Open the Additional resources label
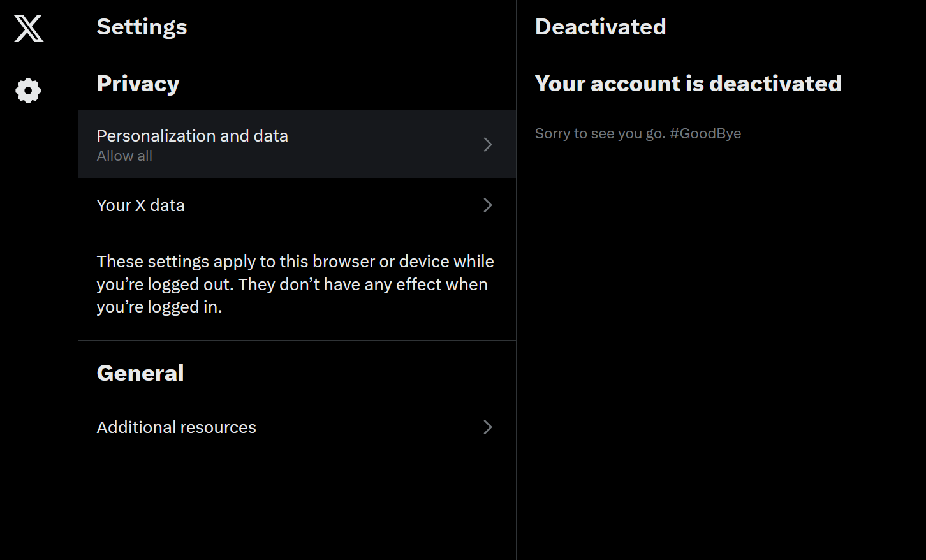The height and width of the screenshot is (560, 926). pyautogui.click(x=176, y=427)
